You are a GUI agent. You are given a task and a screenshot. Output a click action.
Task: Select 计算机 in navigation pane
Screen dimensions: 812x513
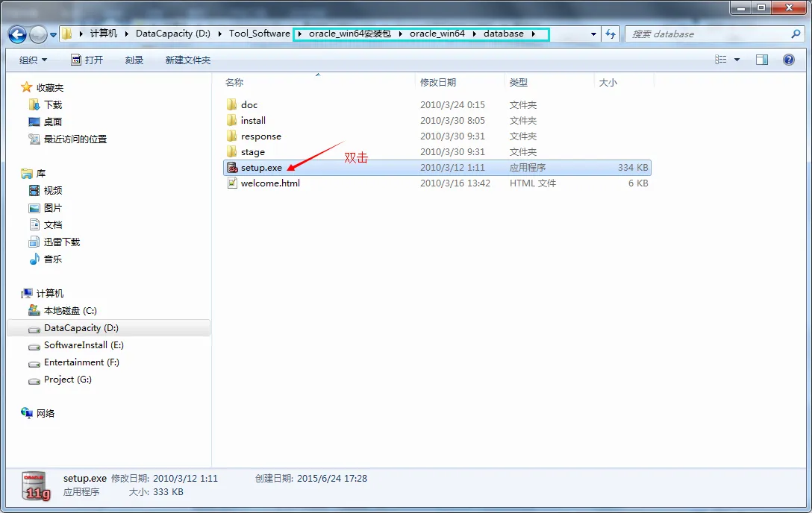click(x=50, y=293)
